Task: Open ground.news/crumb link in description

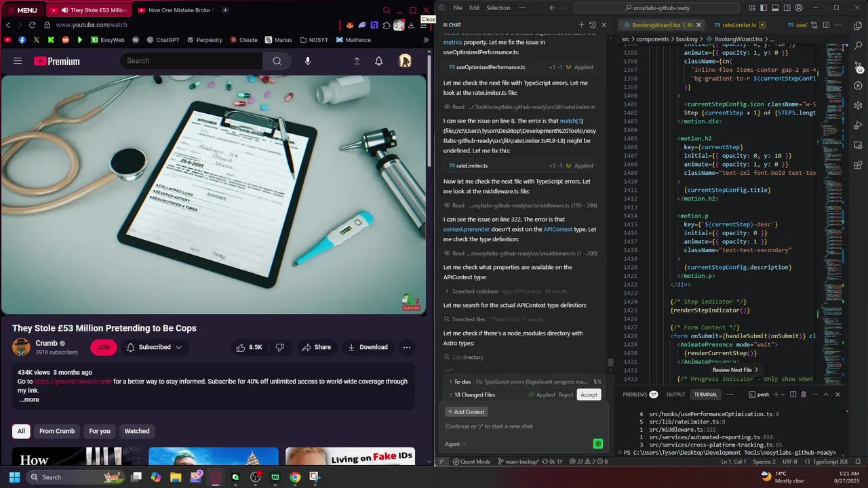Action: point(73,382)
